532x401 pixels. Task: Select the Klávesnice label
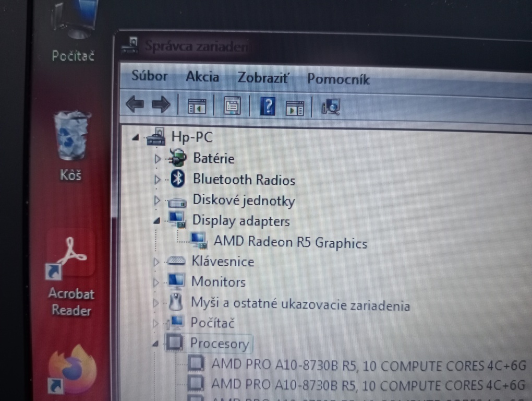tap(223, 262)
